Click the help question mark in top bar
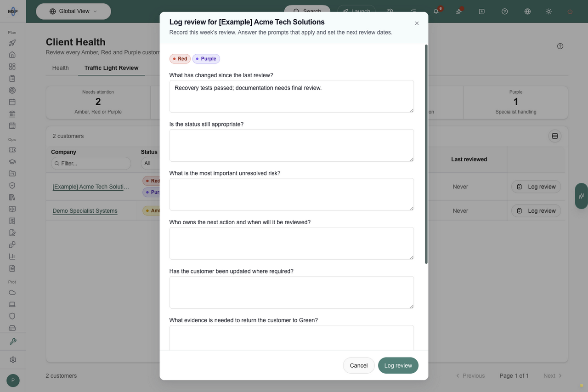 click(504, 11)
